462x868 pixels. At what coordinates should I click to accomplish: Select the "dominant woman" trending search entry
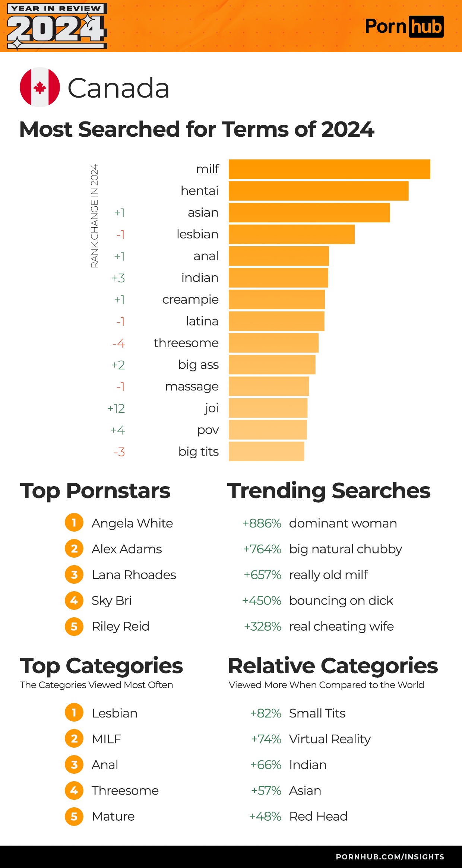[343, 523]
